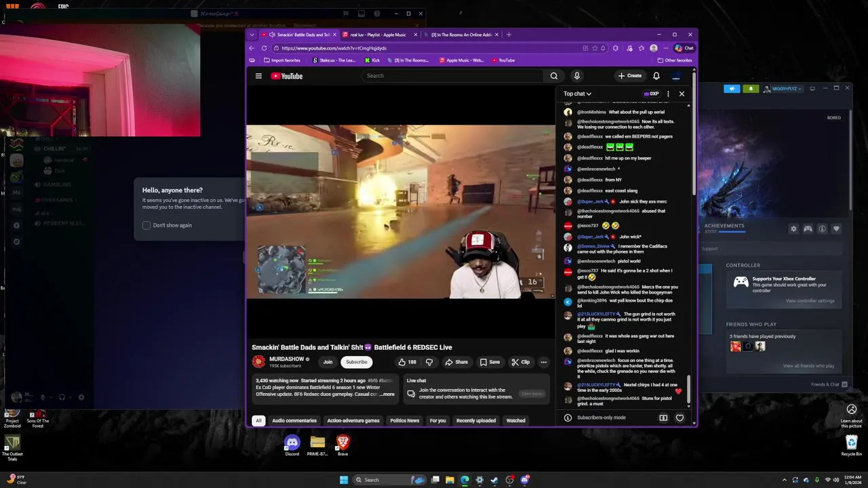Viewport: 868px width, 488px height.
Task: Tick the Don't show again checkbox
Action: 146,225
